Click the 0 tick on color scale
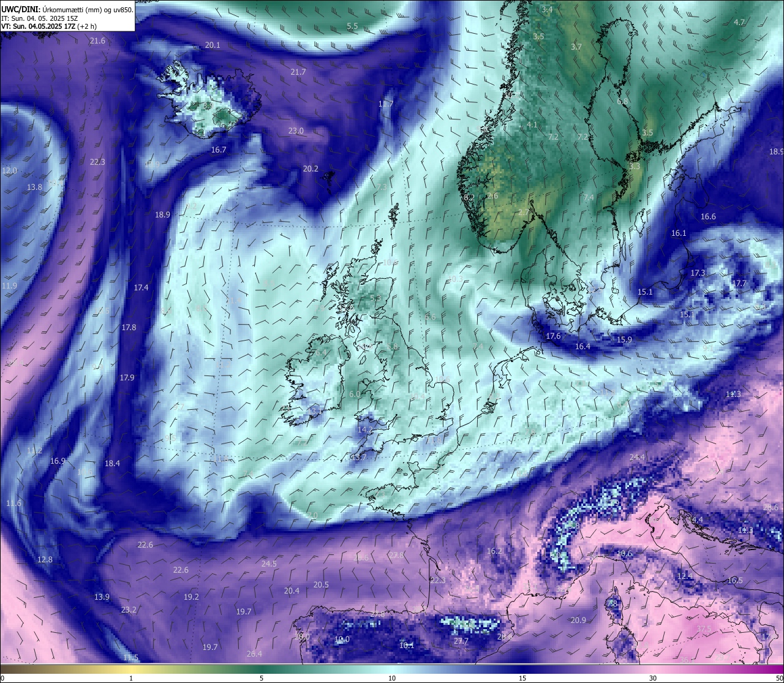This screenshot has width=784, height=683. tap(2, 678)
